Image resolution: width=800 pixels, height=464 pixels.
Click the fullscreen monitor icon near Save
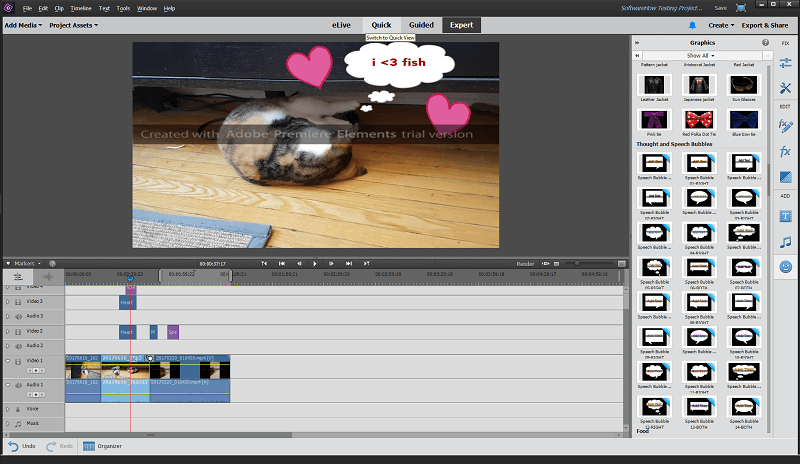click(741, 8)
